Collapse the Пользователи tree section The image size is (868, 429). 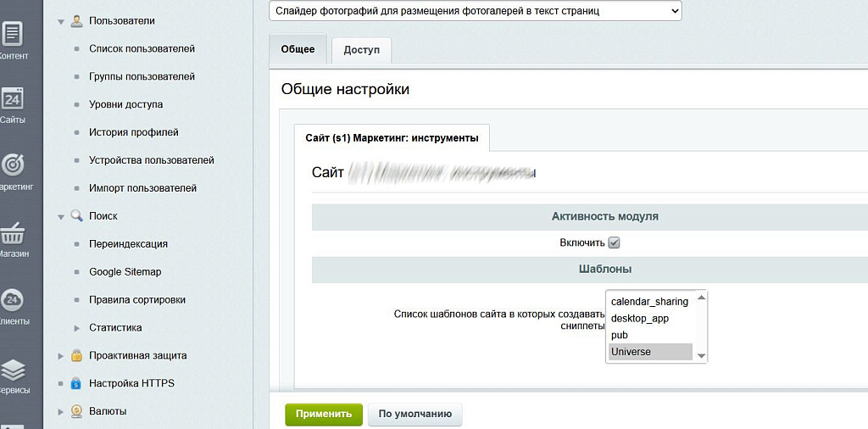61,21
